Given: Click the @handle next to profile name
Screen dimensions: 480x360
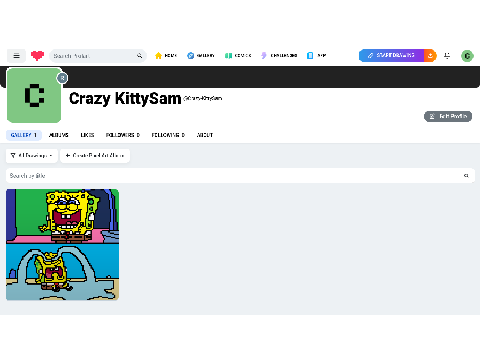Looking at the screenshot, I should pyautogui.click(x=203, y=98).
